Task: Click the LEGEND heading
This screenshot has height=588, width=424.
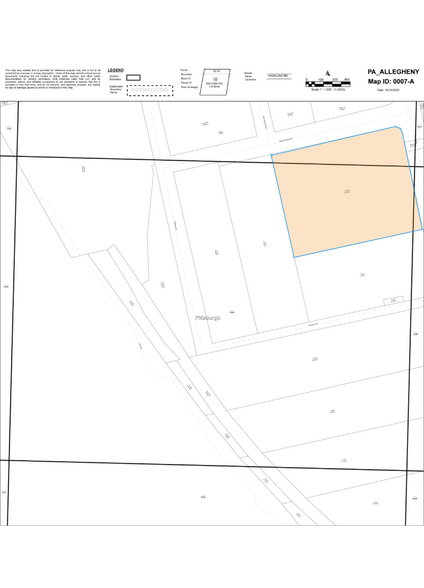Action: (115, 70)
